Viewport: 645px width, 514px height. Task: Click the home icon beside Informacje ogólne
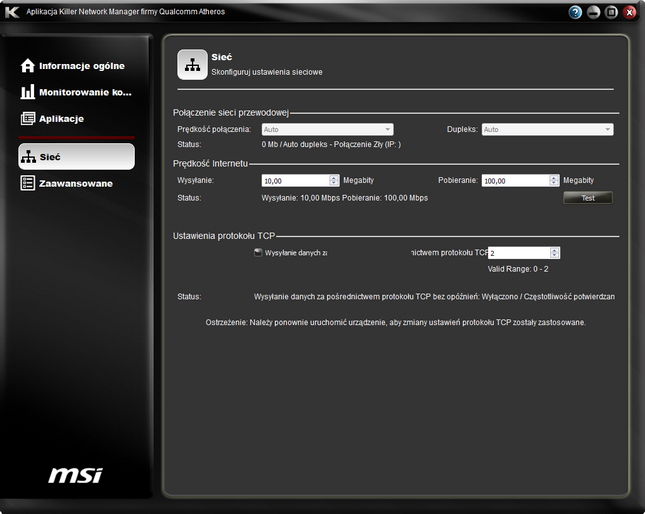pyautogui.click(x=28, y=65)
